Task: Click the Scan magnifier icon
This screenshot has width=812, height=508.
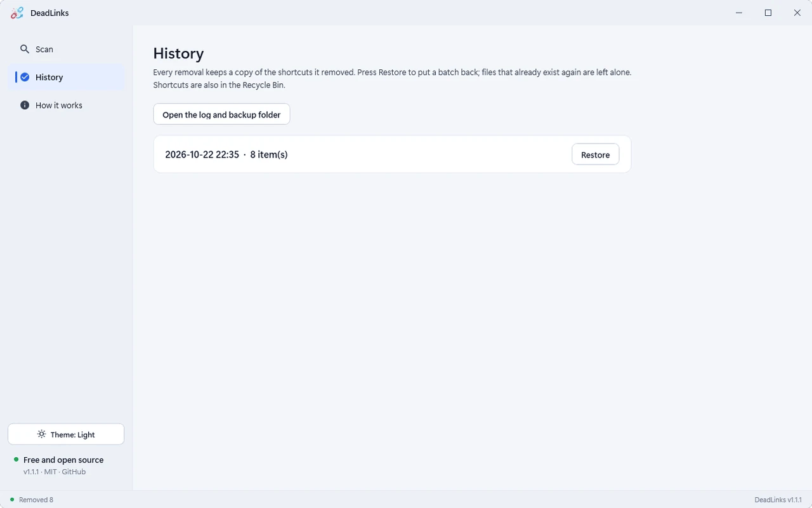Action: pyautogui.click(x=25, y=49)
